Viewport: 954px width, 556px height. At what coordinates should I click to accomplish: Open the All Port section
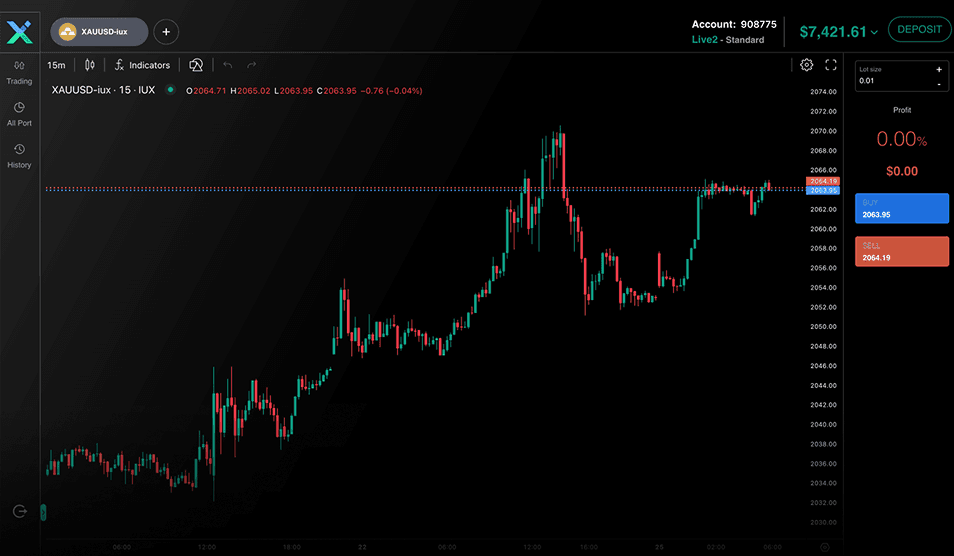pos(19,113)
